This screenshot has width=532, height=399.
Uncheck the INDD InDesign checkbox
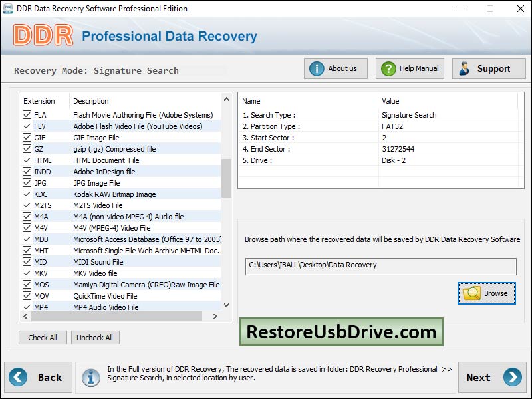[x=27, y=172]
